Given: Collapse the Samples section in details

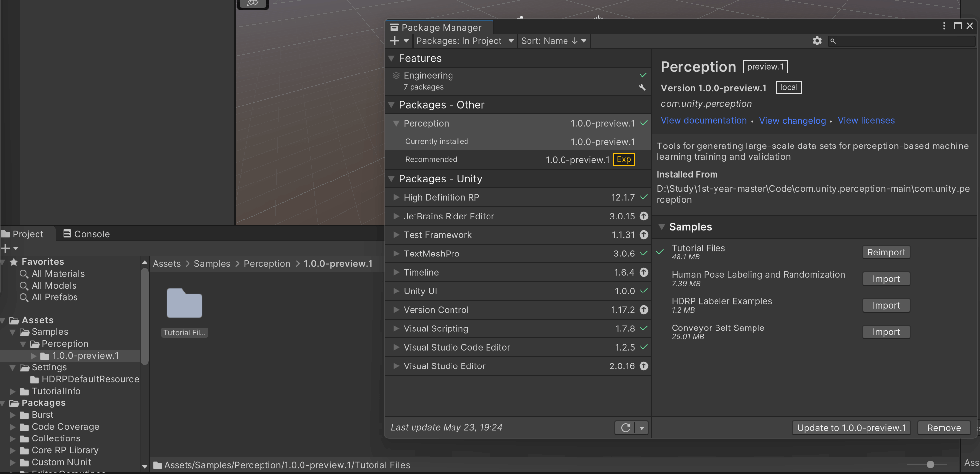Looking at the screenshot, I should pos(662,227).
